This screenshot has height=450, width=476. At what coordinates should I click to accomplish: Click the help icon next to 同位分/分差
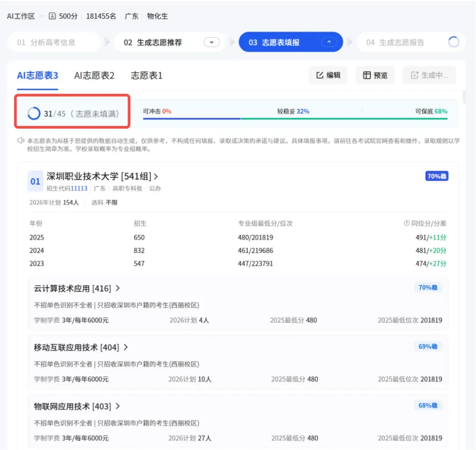tap(406, 223)
